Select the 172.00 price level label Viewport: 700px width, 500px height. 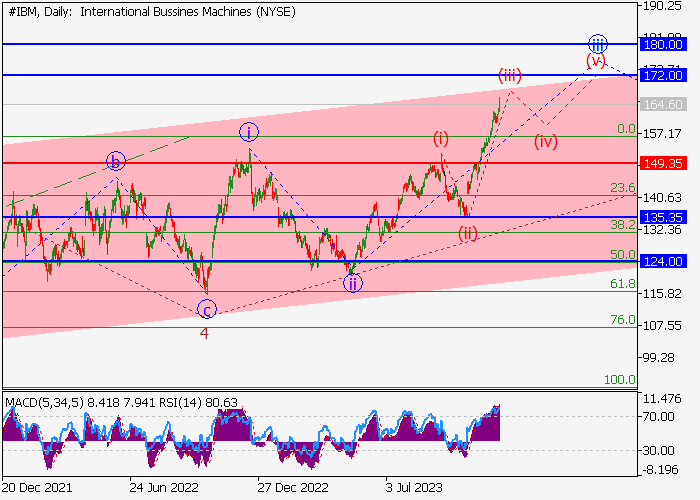(x=663, y=75)
